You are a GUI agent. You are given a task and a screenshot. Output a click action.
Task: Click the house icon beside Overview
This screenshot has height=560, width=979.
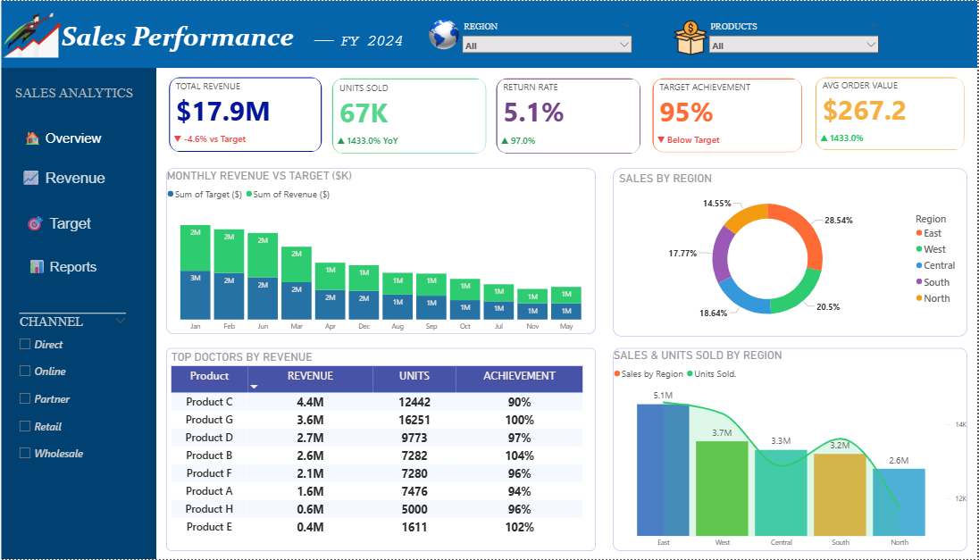[32, 138]
